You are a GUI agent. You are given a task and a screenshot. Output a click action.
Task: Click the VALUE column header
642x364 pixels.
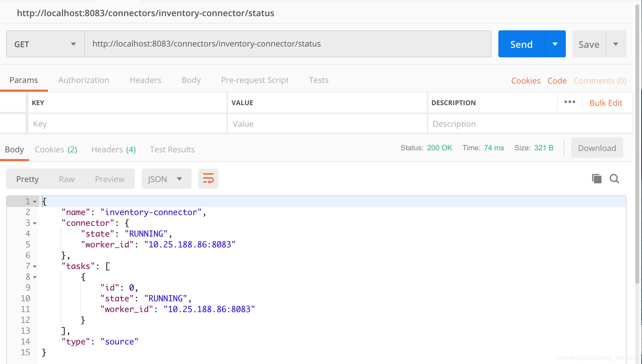click(242, 103)
